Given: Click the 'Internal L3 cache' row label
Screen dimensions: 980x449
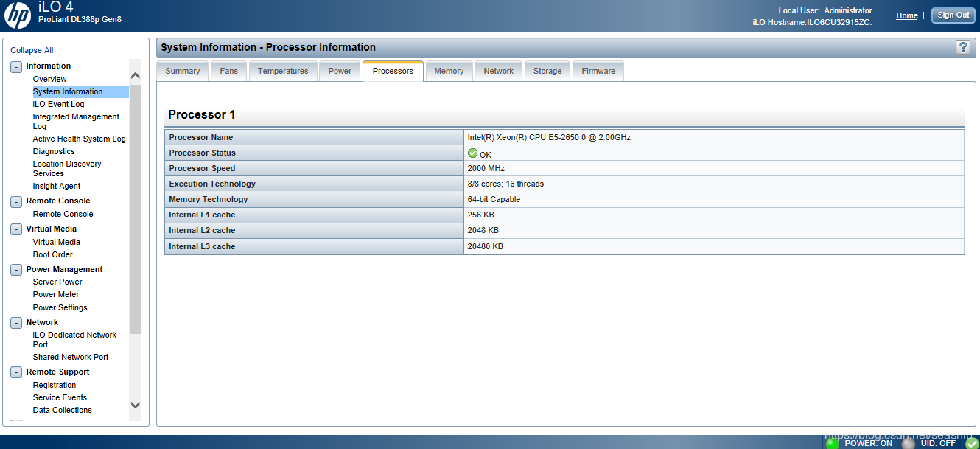Looking at the screenshot, I should coord(202,246).
